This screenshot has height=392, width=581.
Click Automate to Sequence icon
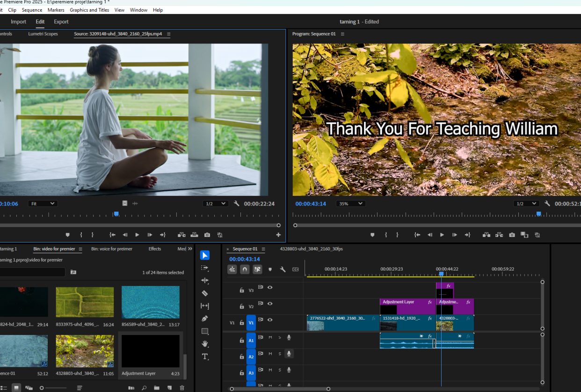click(131, 388)
